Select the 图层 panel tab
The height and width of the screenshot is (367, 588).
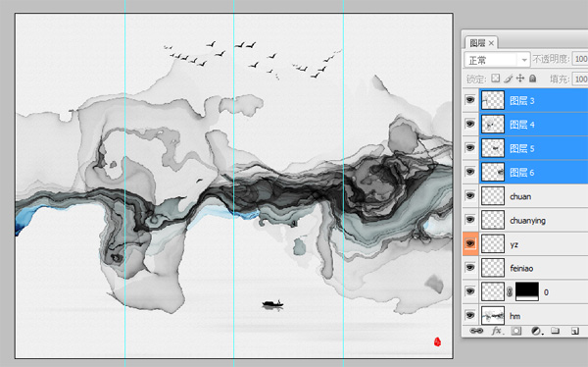pos(478,43)
